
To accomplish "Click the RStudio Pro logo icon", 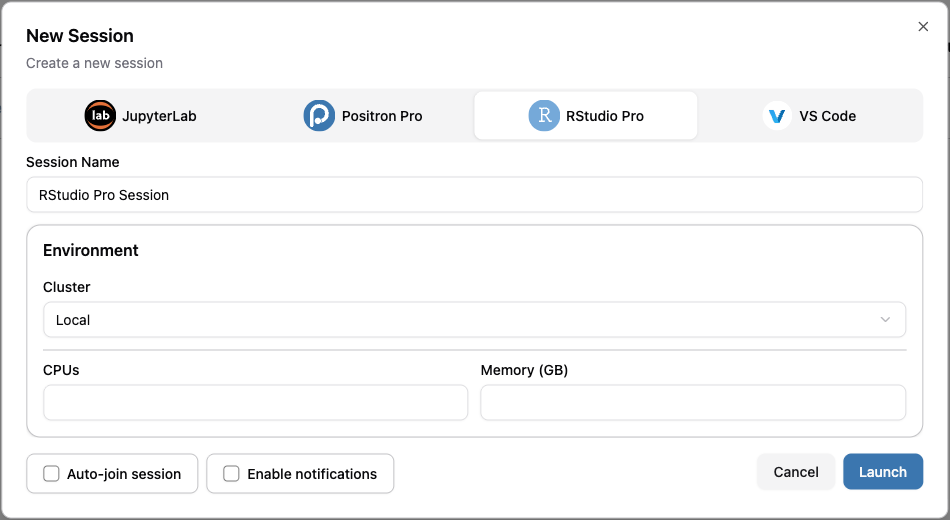I will coord(544,116).
